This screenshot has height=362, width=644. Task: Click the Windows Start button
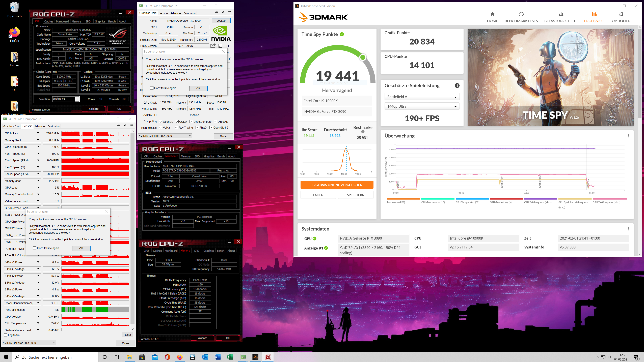pyautogui.click(x=6, y=357)
